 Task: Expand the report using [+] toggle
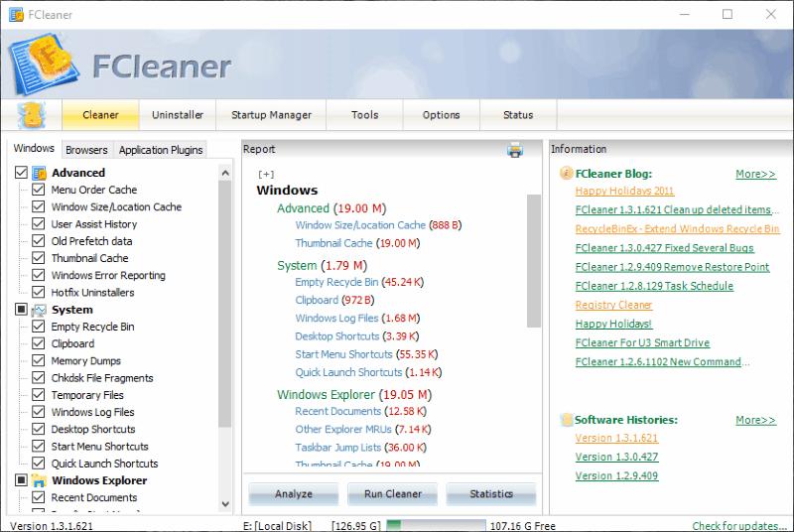pyautogui.click(x=266, y=174)
